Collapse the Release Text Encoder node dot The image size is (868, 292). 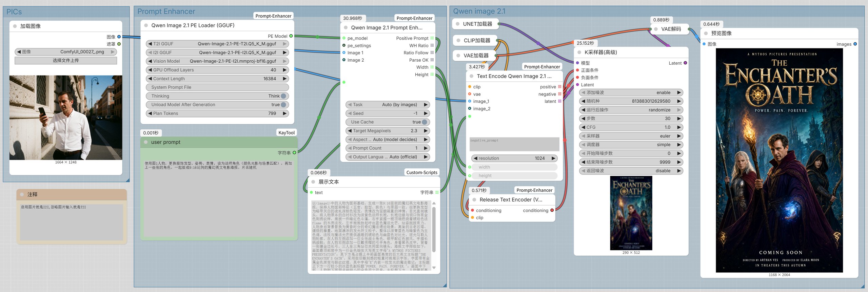tap(474, 200)
